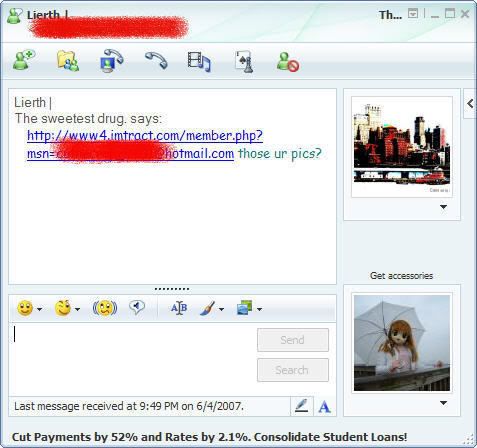Screen dimensions: 477x448
Task: Open the font style AB icon
Action: pos(179,308)
